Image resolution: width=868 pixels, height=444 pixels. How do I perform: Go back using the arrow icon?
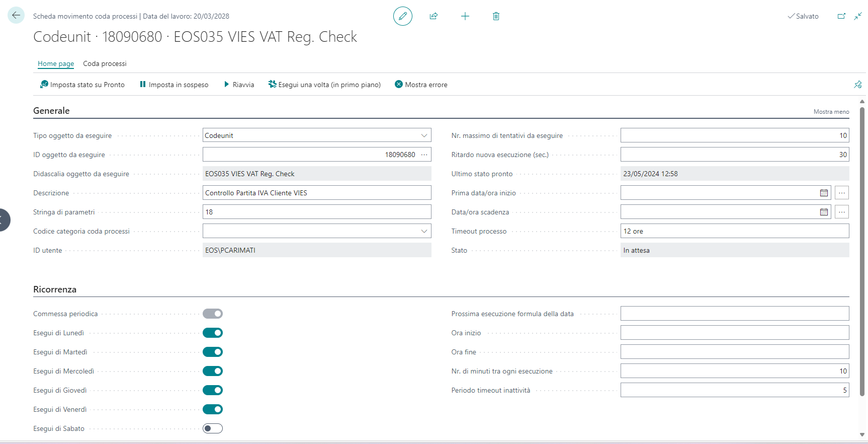click(16, 16)
